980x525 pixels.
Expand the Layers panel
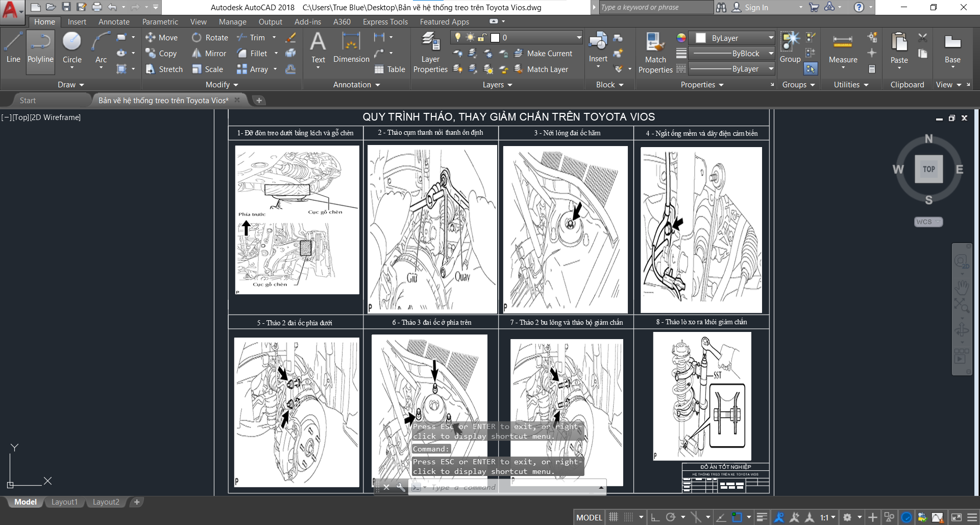[x=497, y=85]
